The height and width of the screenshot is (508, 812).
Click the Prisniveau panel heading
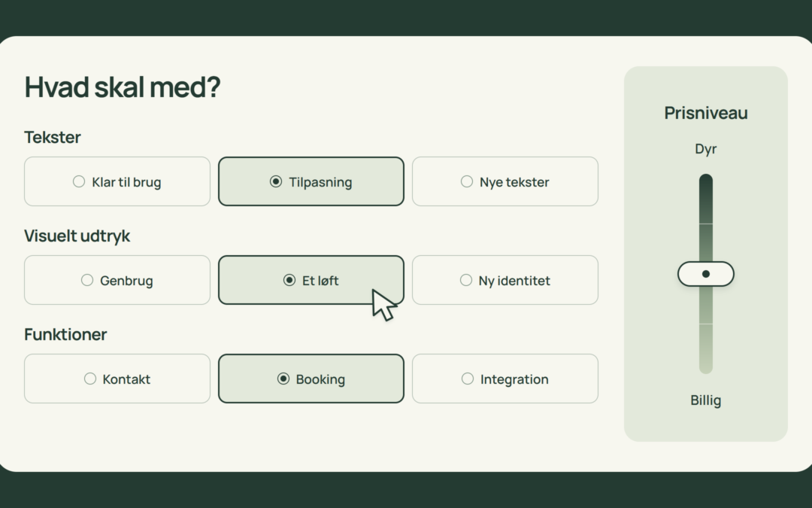tap(706, 113)
